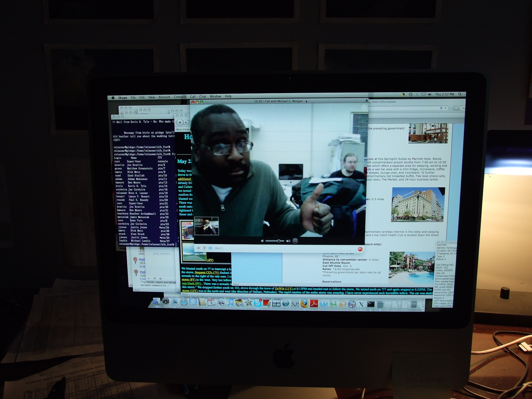Open Time Machine from the Dock
This screenshot has height=399, width=532.
[x=286, y=304]
